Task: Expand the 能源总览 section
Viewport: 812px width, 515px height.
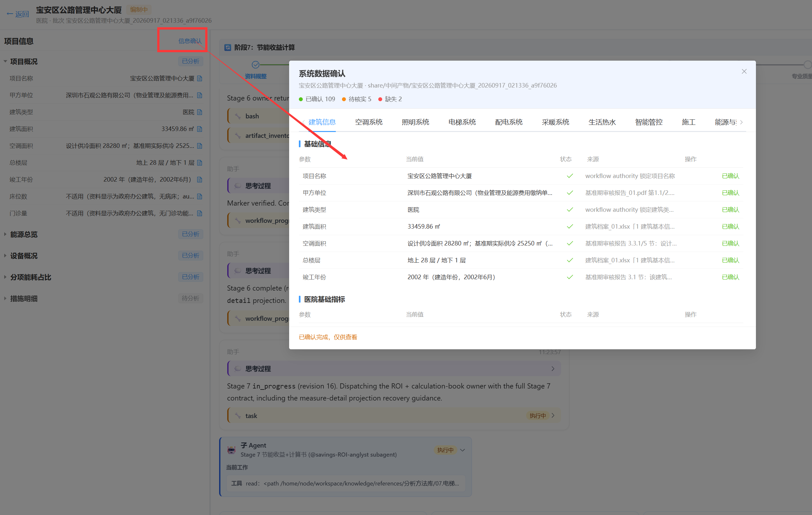Action: (x=6, y=234)
